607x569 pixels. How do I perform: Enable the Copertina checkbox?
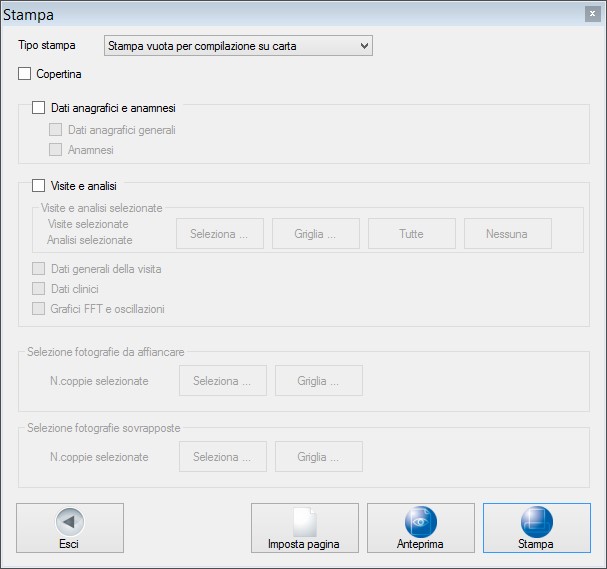pos(25,74)
